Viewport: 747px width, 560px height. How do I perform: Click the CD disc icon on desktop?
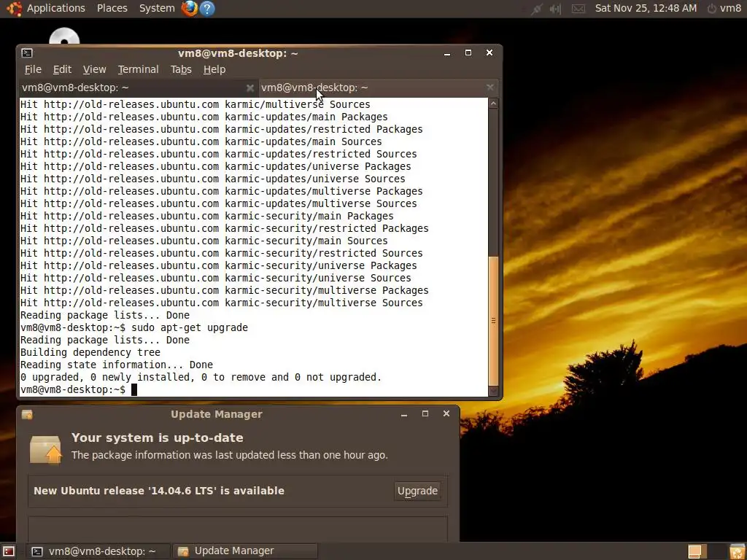click(x=64, y=36)
